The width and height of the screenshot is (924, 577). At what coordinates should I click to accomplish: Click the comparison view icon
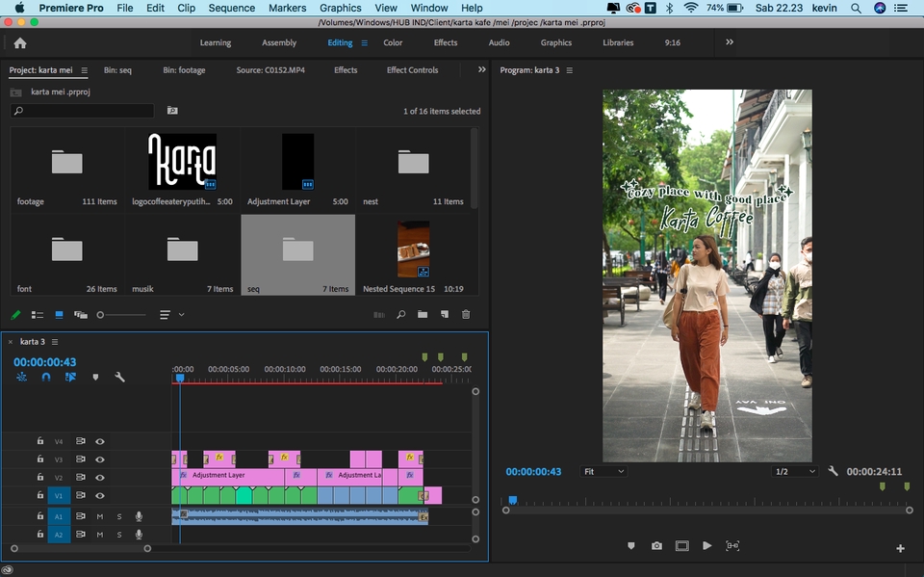pos(732,546)
